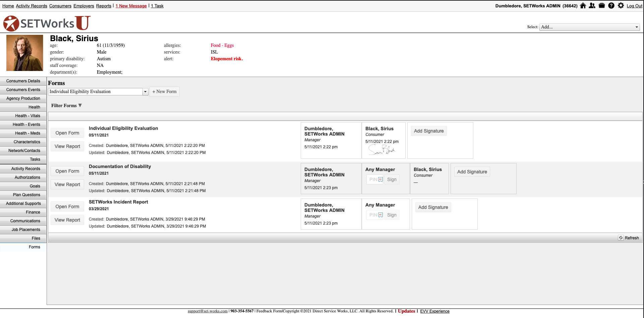This screenshot has height=318, width=644.
Task: Select Consumers Details in sidebar
Action: pos(23,81)
